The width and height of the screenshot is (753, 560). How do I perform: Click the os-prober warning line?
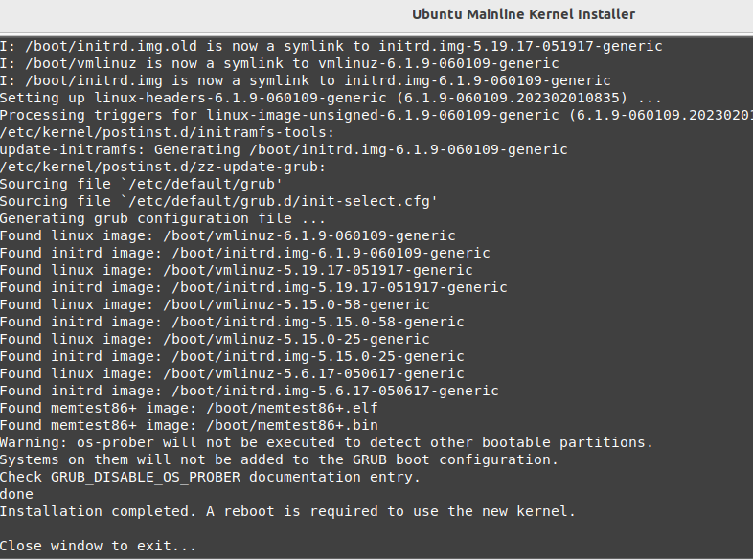tap(326, 442)
